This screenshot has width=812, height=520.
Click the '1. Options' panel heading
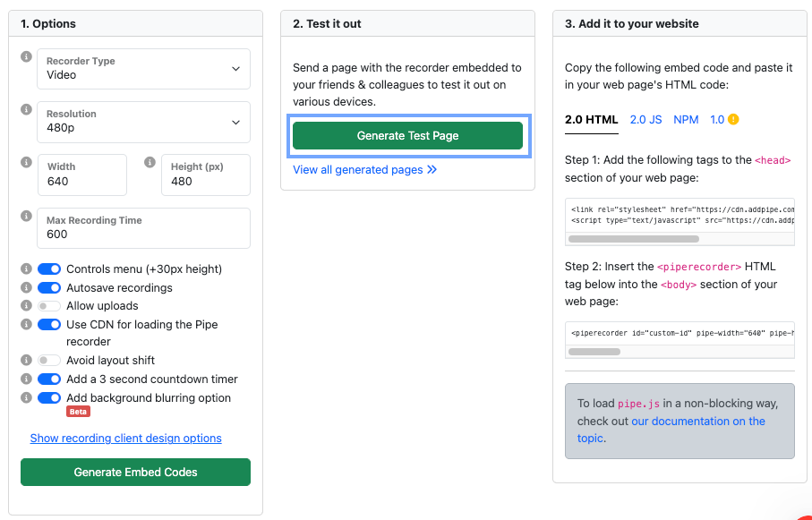point(48,24)
